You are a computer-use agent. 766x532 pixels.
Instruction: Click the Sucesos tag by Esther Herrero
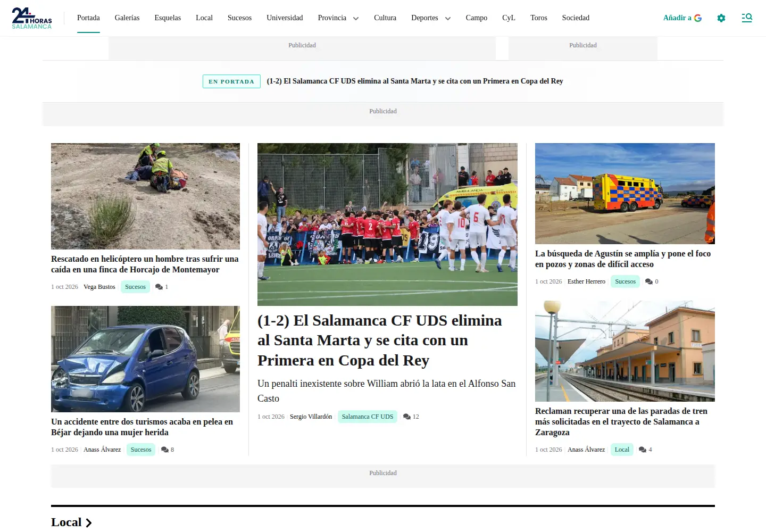tap(626, 281)
